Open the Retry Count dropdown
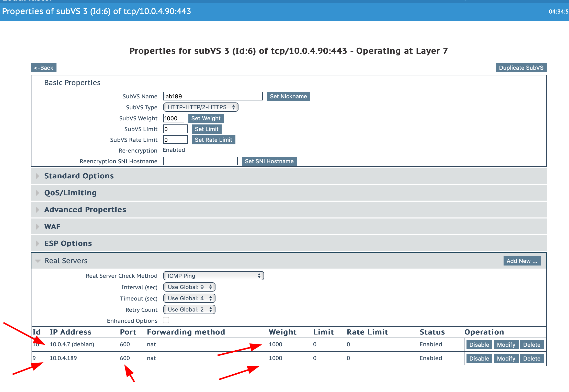Screen dimensions: 569x392 coord(189,309)
